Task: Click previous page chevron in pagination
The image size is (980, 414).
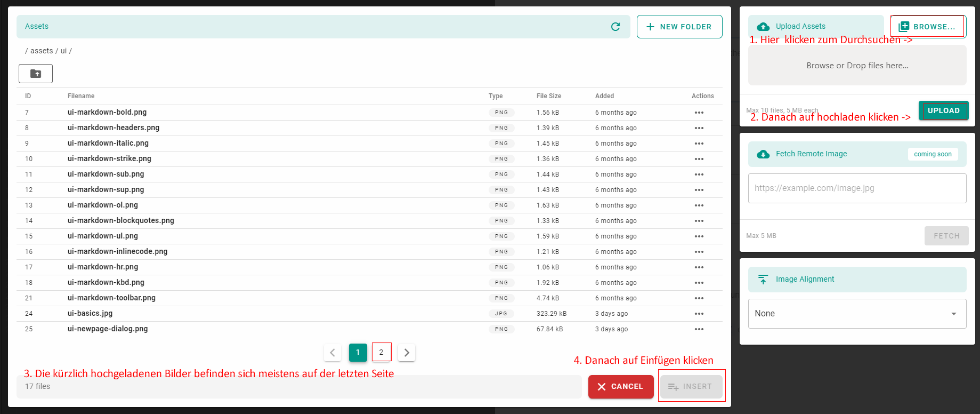Action: [333, 353]
